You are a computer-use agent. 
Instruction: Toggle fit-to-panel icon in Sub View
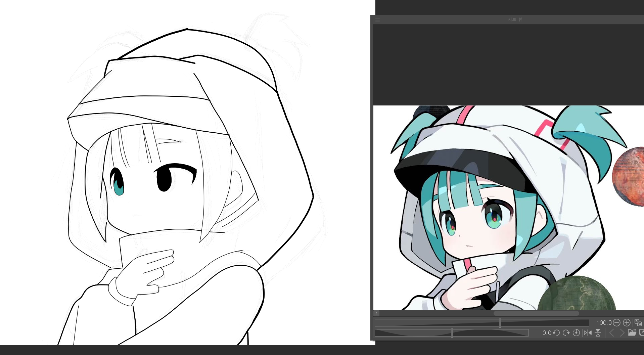(x=638, y=323)
